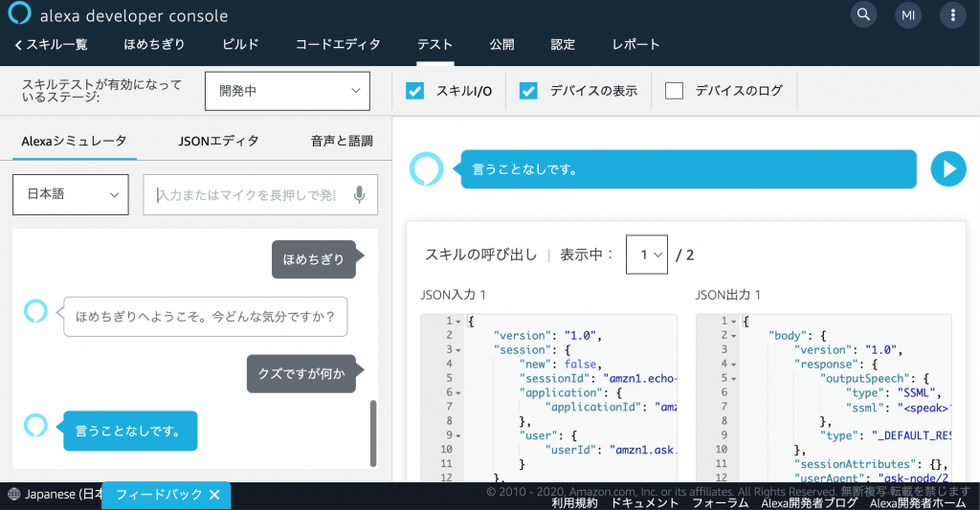Open the invocation number dropdown showing 1
Image resolution: width=980 pixels, height=510 pixels.
click(647, 255)
